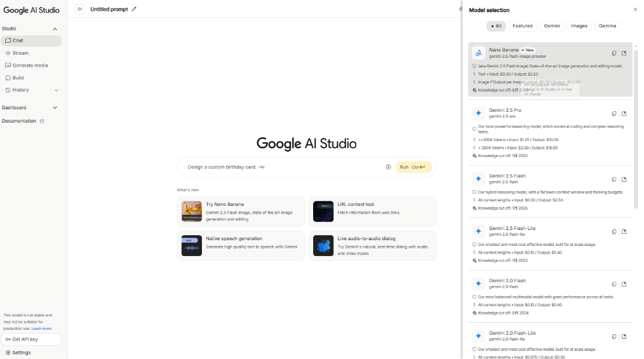This screenshot has width=644, height=359.
Task: Open Gemini 2.0 Flash-Lite details in new window icon
Action: point(624,336)
